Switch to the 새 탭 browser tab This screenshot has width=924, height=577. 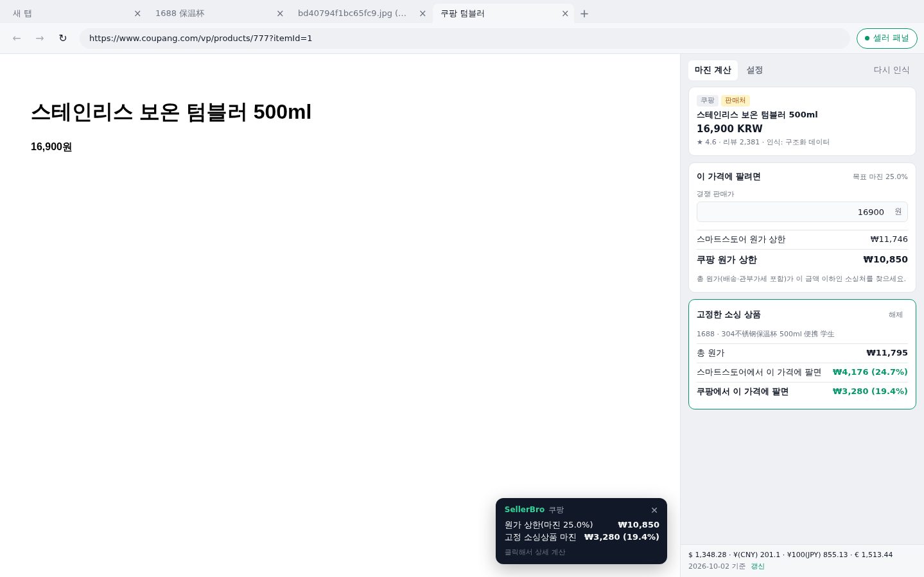click(76, 13)
